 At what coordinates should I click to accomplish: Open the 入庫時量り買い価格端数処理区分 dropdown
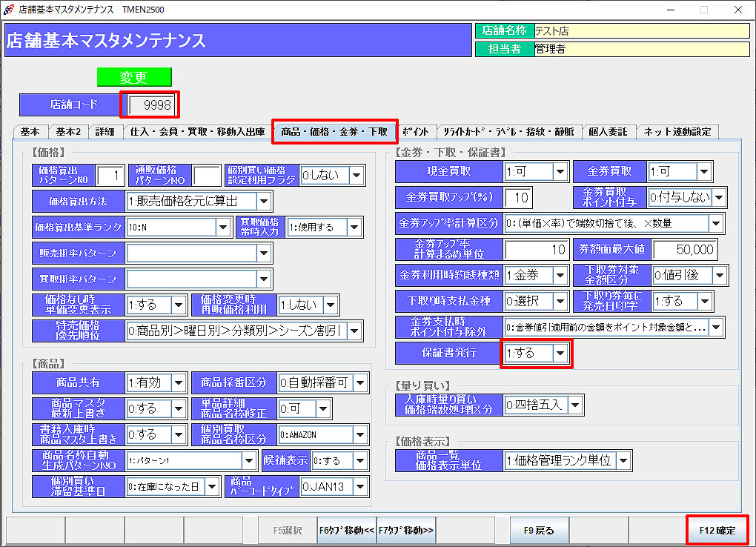pos(575,405)
